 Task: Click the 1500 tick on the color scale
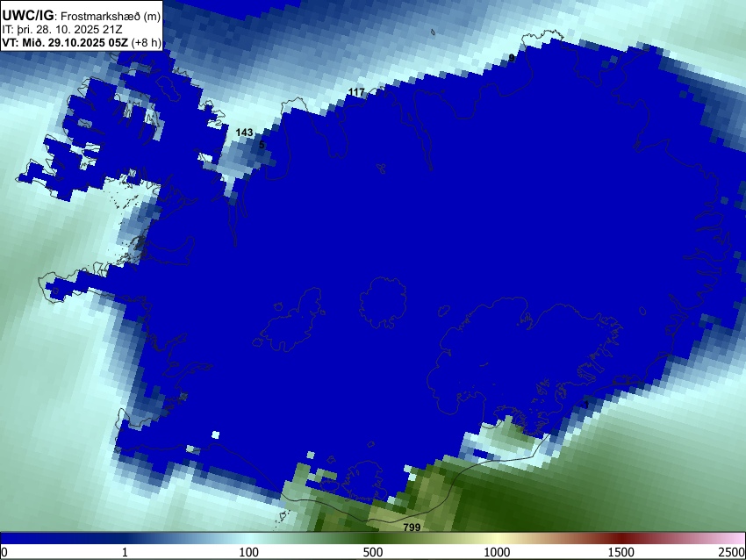click(x=621, y=552)
